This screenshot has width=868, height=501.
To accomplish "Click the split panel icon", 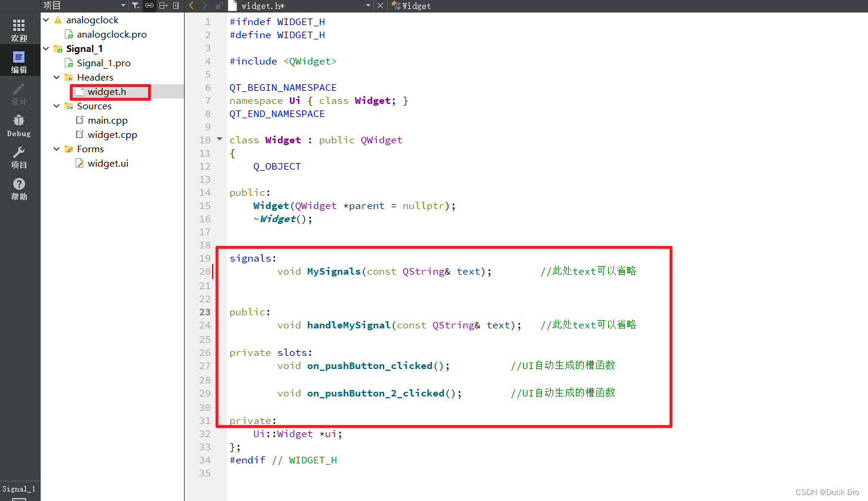I will pos(163,5).
